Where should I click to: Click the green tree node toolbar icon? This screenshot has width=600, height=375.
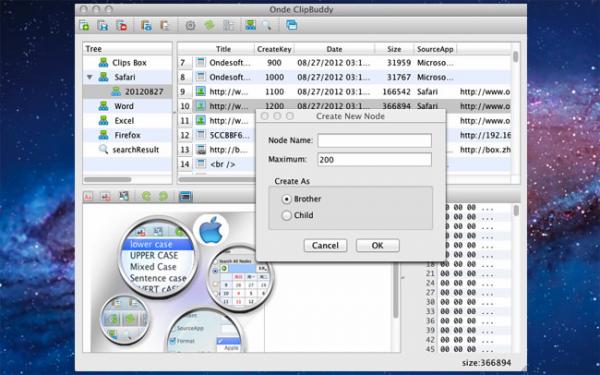click(x=250, y=26)
